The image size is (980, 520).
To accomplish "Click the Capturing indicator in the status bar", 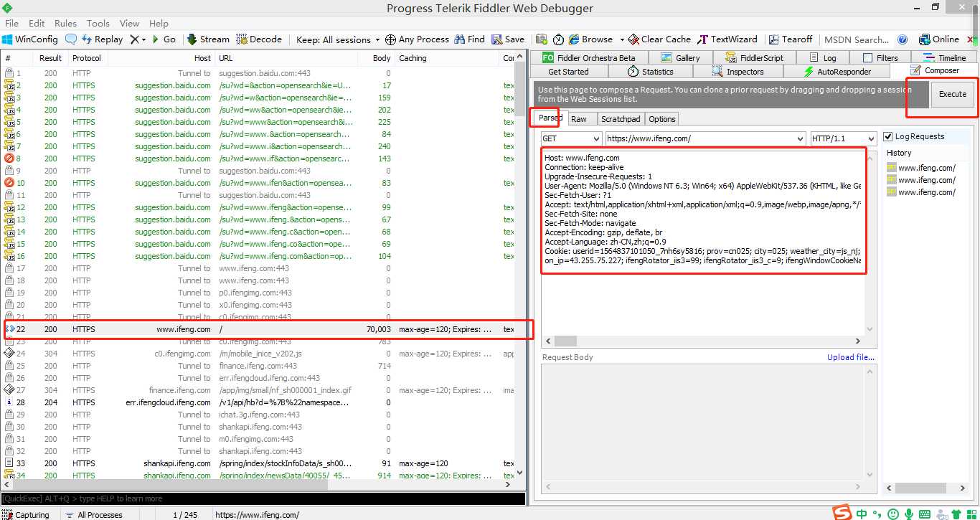I will point(26,514).
